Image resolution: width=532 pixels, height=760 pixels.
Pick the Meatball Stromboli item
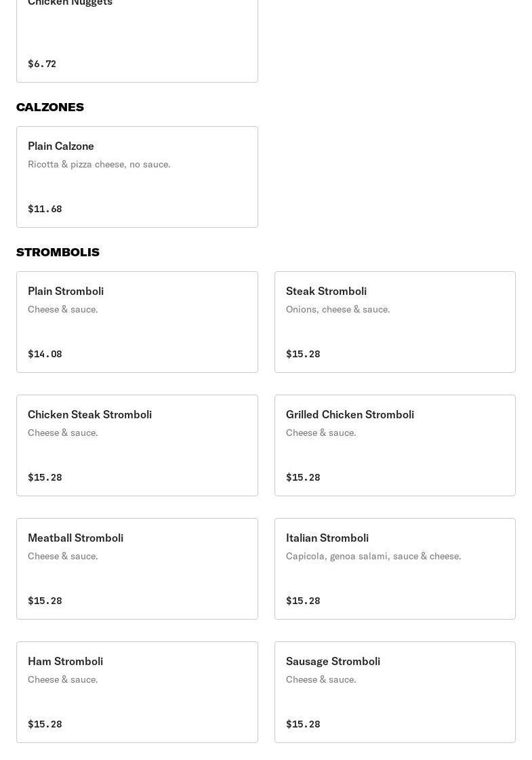pyautogui.click(x=137, y=569)
